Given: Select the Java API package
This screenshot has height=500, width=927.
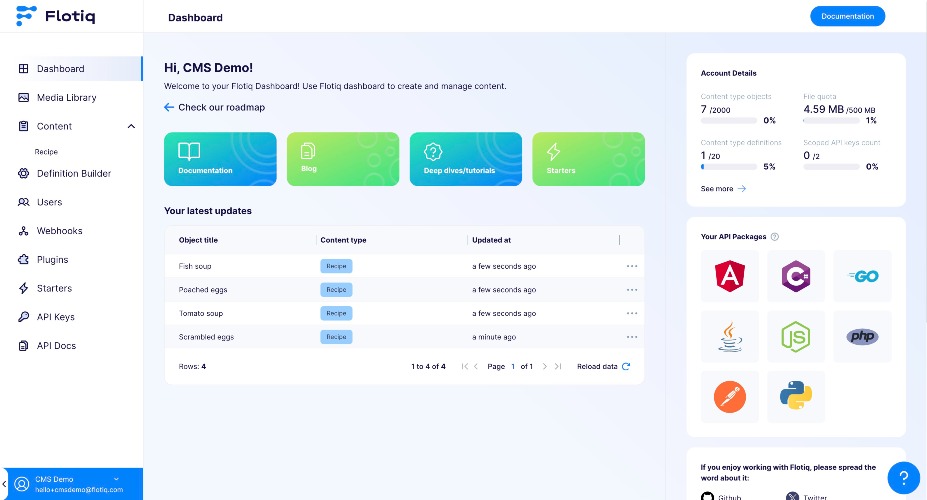Looking at the screenshot, I should click(730, 336).
